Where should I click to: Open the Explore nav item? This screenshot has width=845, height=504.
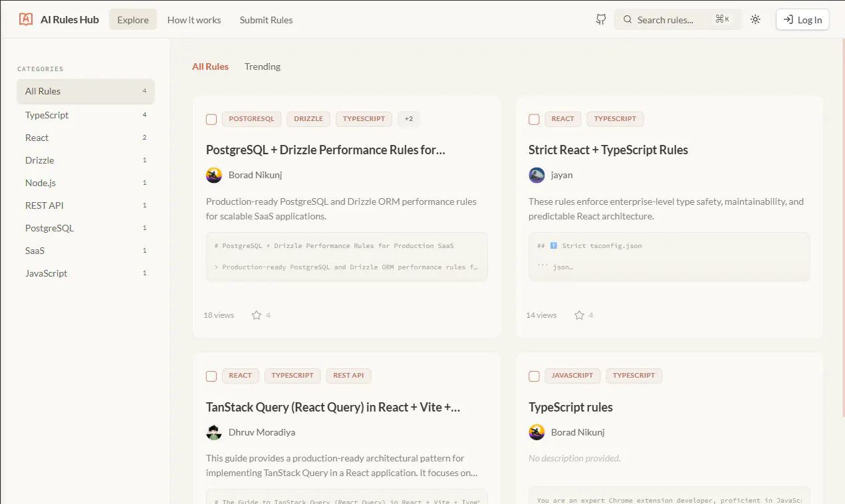[x=133, y=19]
